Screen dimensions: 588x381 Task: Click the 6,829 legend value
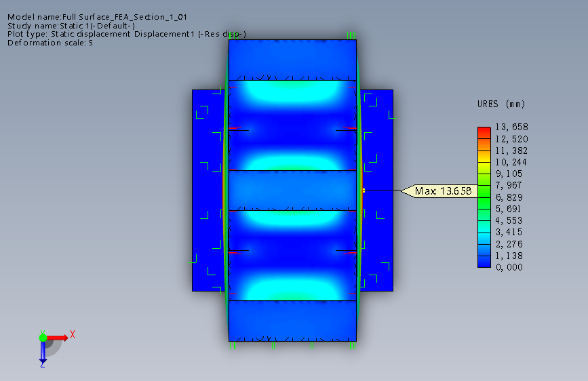tap(509, 197)
